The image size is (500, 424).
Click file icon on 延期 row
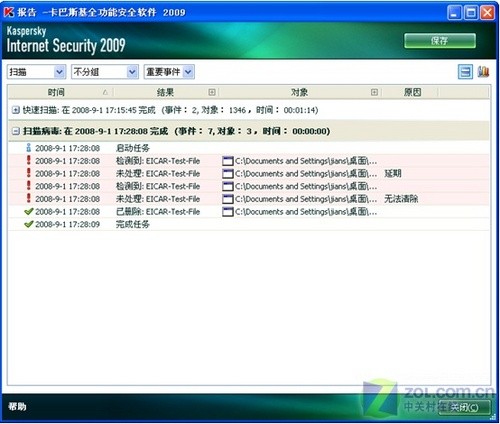(228, 174)
